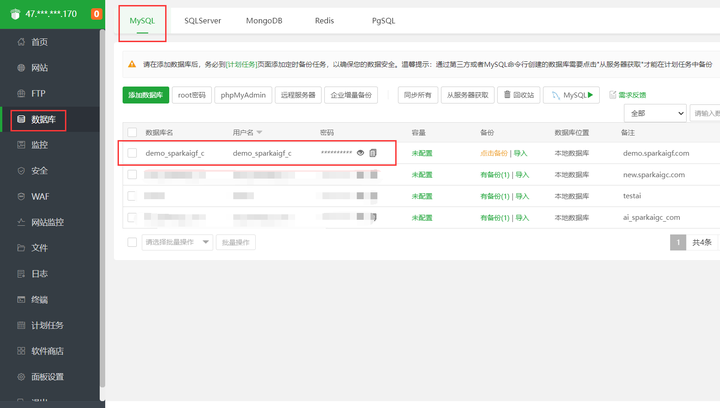Switch to the SQLServer tab

[x=205, y=20]
